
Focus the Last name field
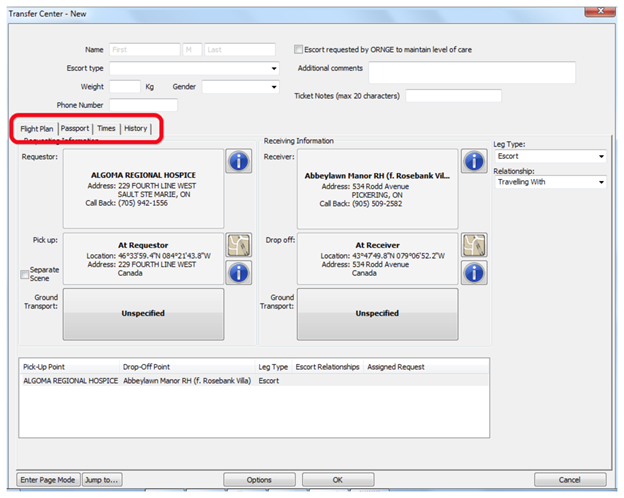240,49
